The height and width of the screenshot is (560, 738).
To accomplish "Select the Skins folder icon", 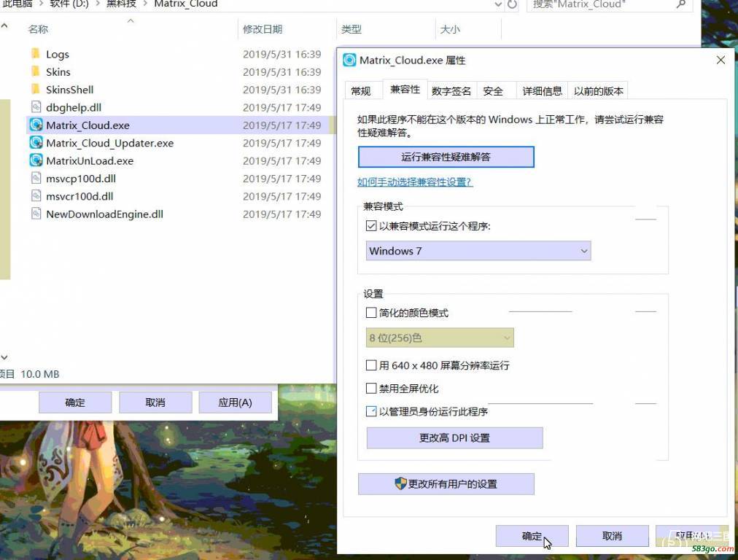I will point(36,71).
